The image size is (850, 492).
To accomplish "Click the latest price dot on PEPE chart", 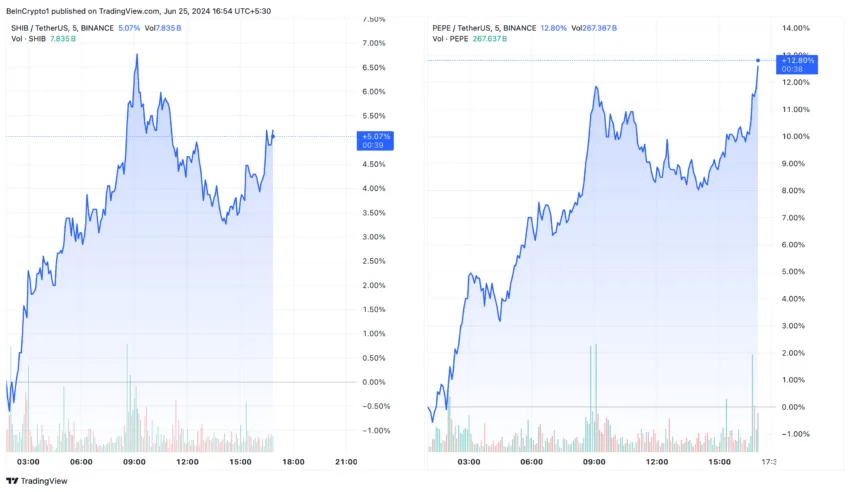I will [758, 60].
